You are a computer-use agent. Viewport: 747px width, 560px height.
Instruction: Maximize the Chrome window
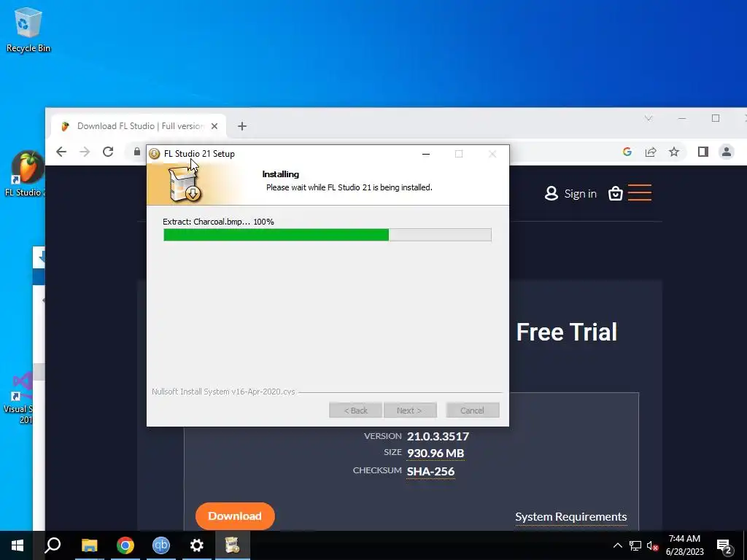pos(715,118)
